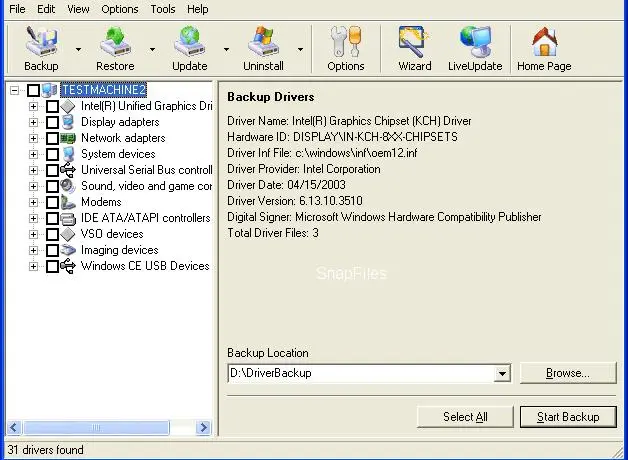This screenshot has width=628, height=460.
Task: Click the Backup toolbar icon
Action: 41,41
